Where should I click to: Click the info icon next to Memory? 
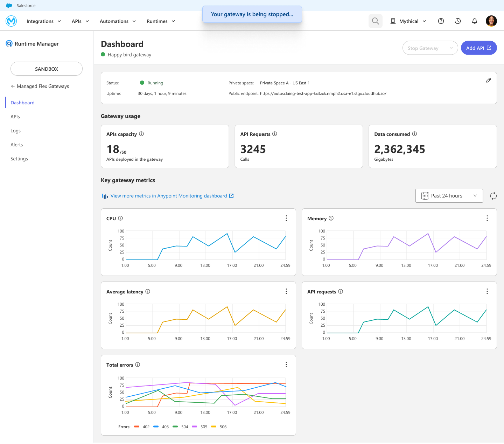pos(331,218)
